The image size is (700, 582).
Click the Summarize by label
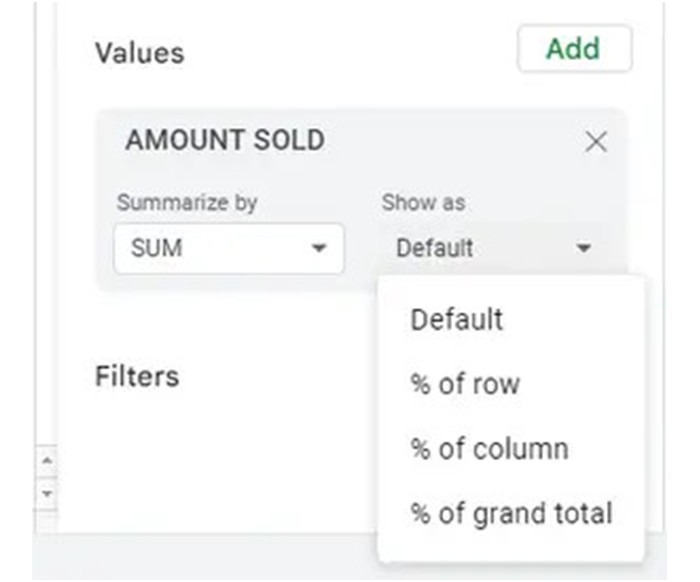point(187,202)
